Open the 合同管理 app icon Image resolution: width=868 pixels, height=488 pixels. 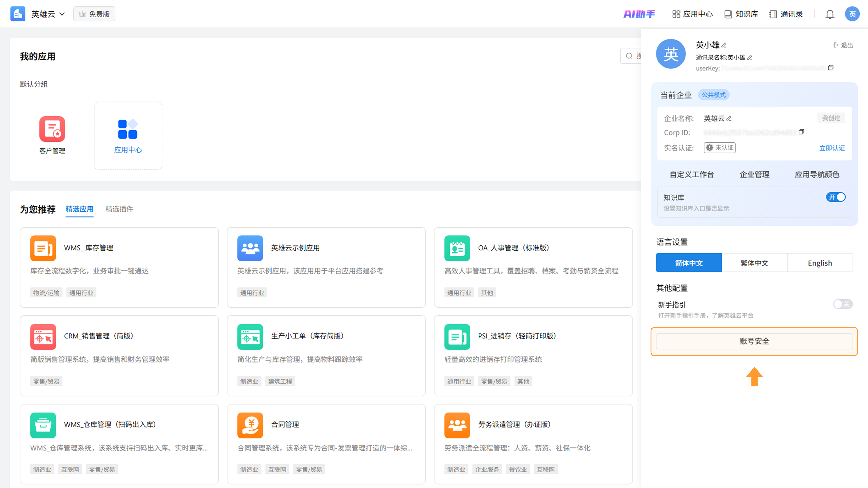click(x=250, y=425)
